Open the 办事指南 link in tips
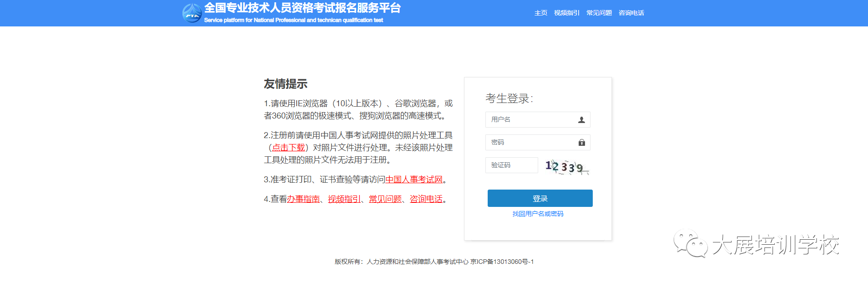Viewport: 868px width, 283px height. click(x=303, y=199)
